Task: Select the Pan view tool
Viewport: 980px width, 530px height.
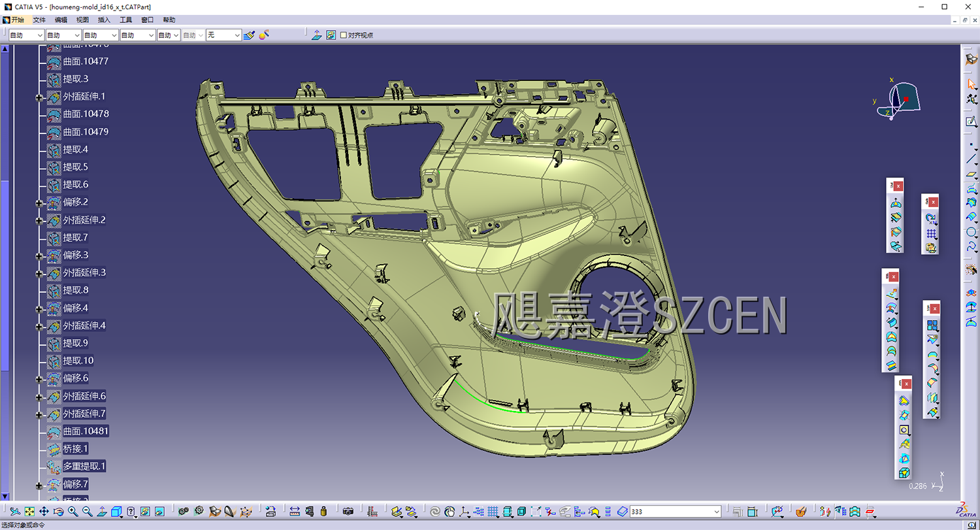Action: click(x=44, y=511)
